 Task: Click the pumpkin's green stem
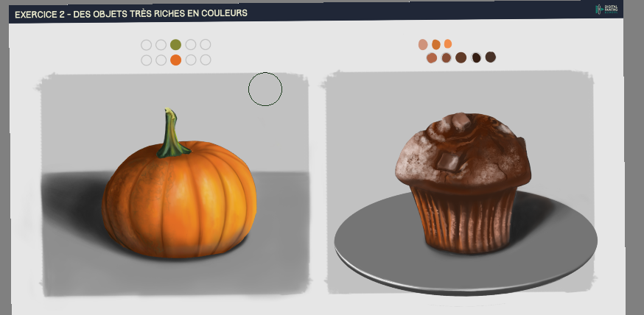pos(172,134)
